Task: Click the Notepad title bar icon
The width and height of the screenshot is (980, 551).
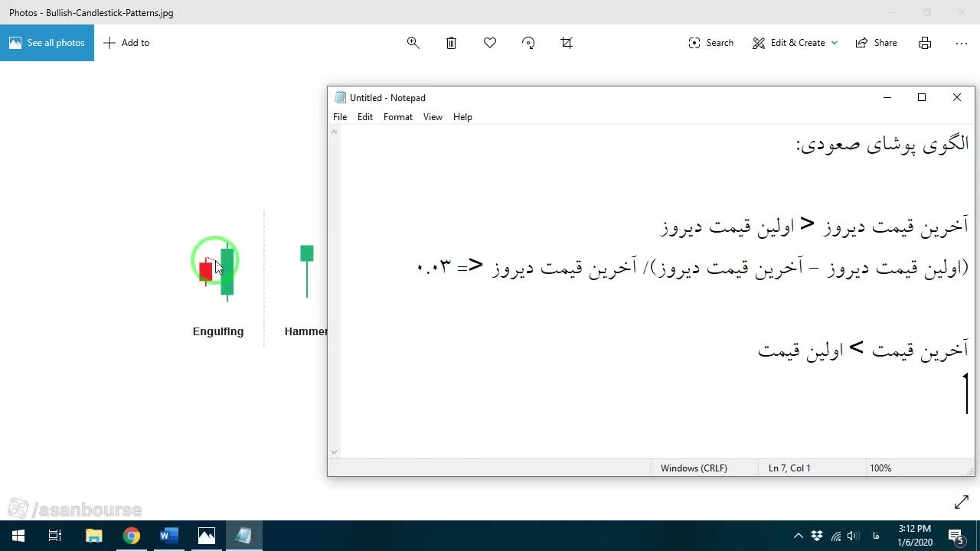Action: tap(341, 97)
